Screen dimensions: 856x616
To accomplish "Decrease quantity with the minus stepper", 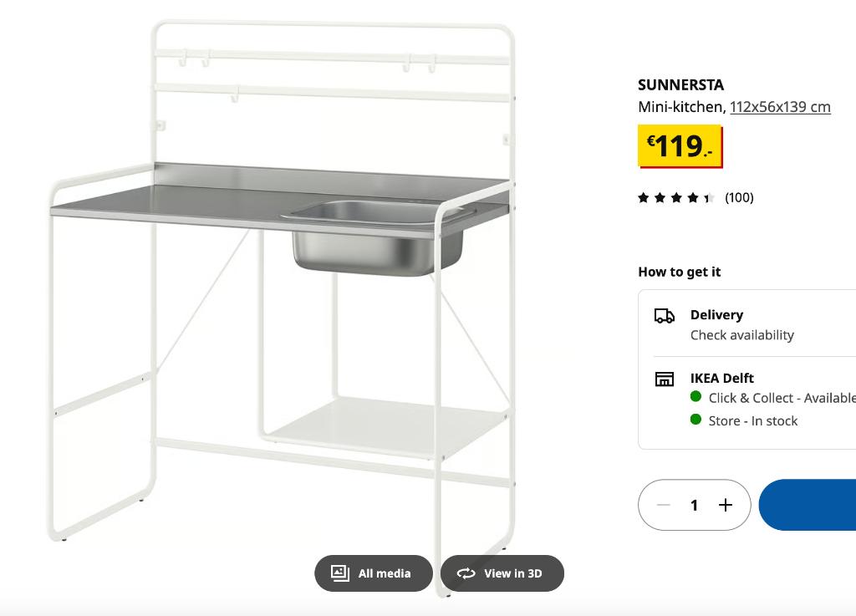I will coord(663,505).
